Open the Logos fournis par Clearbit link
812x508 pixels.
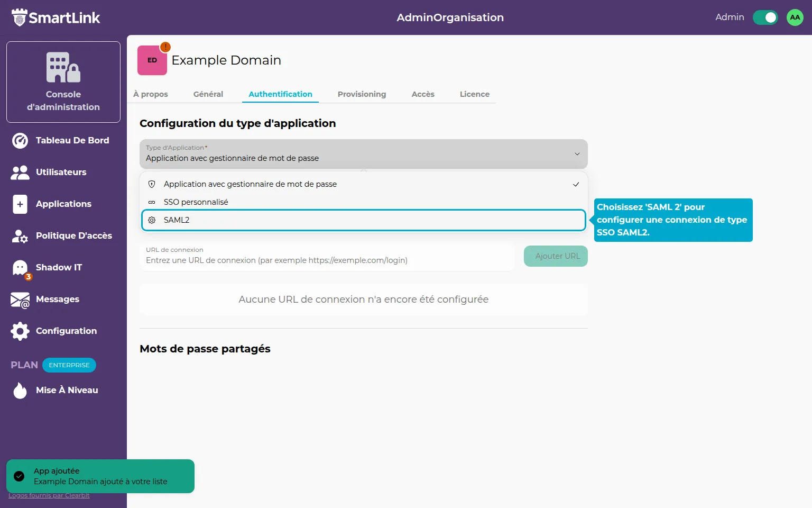(x=49, y=496)
